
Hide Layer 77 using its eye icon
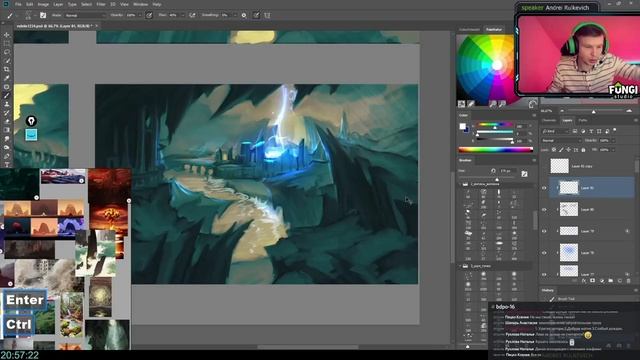tap(544, 274)
